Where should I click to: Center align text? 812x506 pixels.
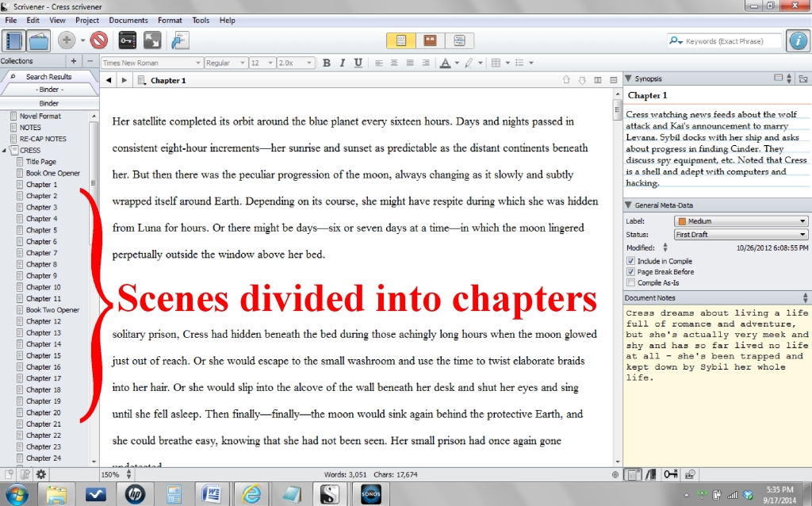pyautogui.click(x=395, y=63)
